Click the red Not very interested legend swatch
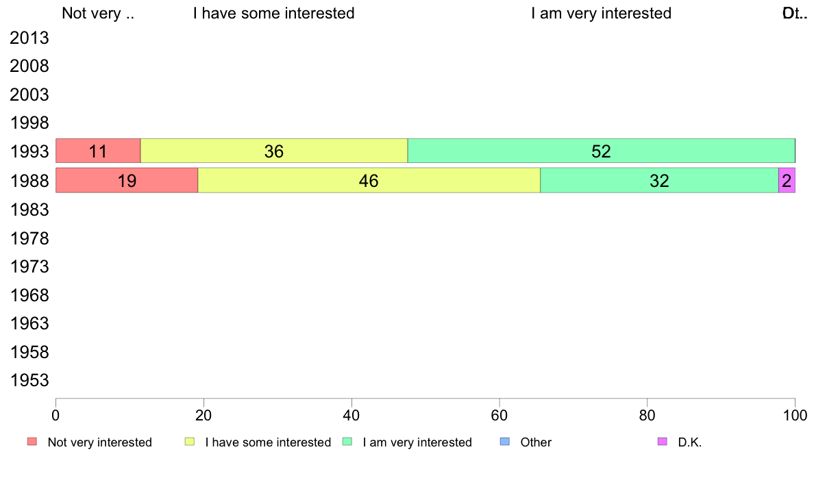 click(x=32, y=442)
